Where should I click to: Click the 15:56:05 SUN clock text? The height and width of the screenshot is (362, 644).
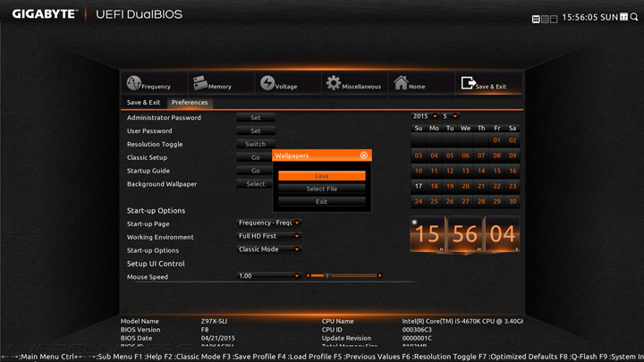(589, 17)
